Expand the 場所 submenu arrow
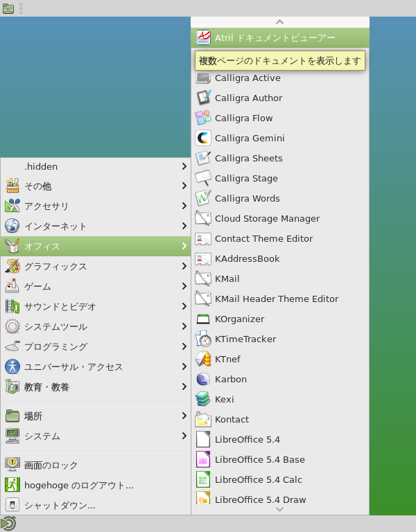 tap(184, 416)
